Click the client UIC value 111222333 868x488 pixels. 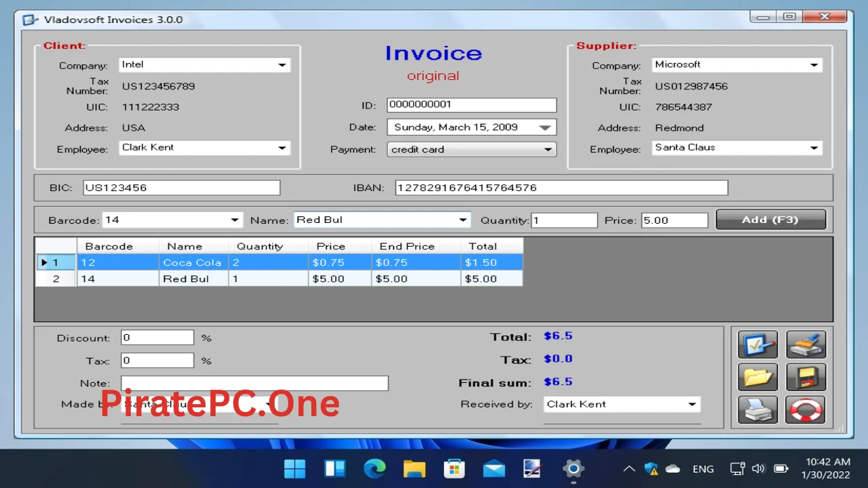click(x=151, y=107)
